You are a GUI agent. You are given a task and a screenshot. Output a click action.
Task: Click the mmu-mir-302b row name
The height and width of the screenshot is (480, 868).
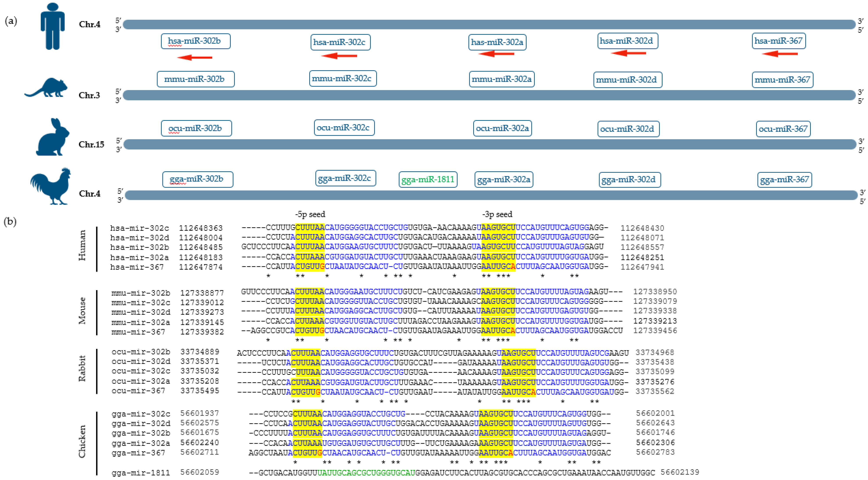pyautogui.click(x=141, y=293)
